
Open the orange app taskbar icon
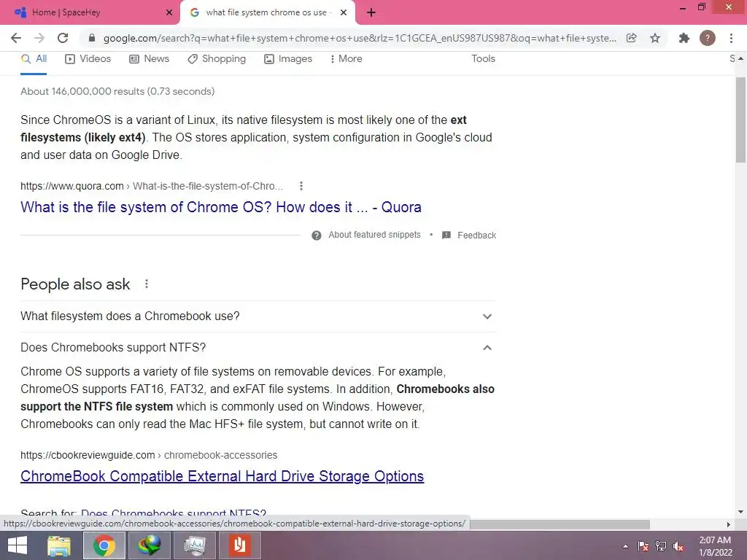click(x=239, y=545)
